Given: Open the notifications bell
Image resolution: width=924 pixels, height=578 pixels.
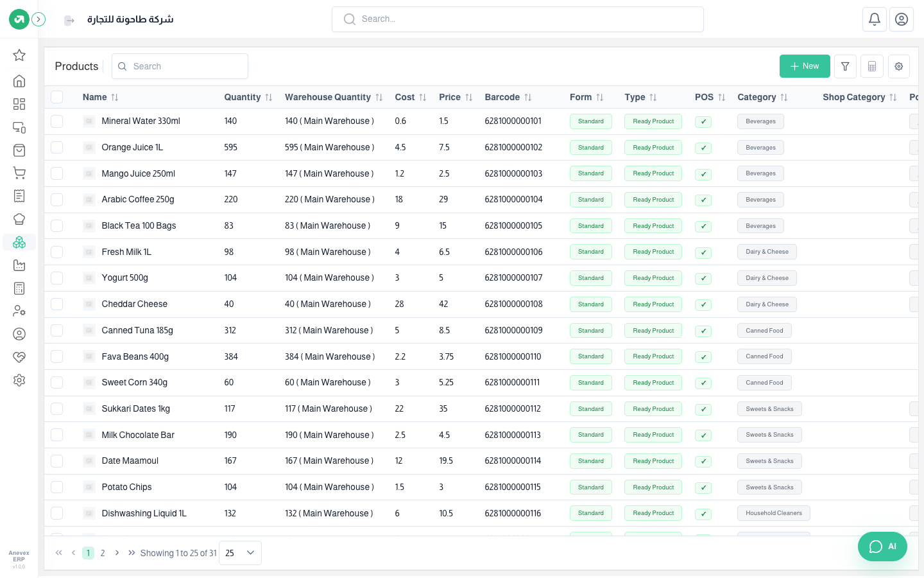Looking at the screenshot, I should tap(875, 19).
